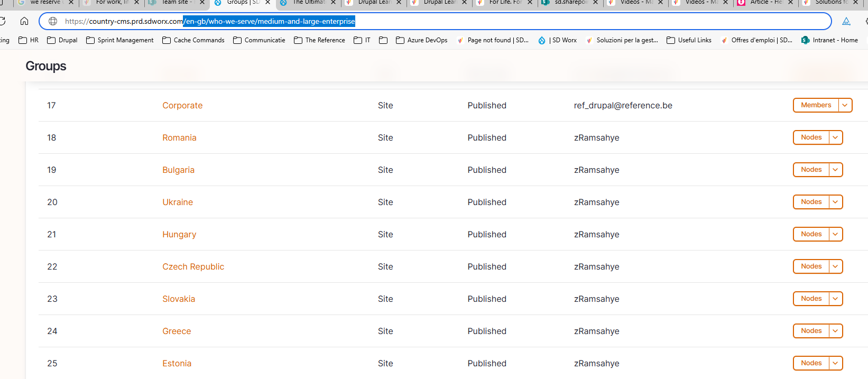Close the Groups | SD browser tab
This screenshot has height=379, width=868.
pyautogui.click(x=267, y=3)
